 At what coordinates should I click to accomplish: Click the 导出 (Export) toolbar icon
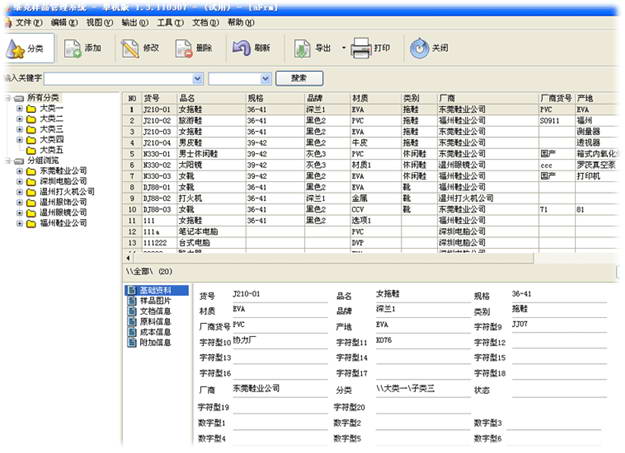click(x=312, y=47)
